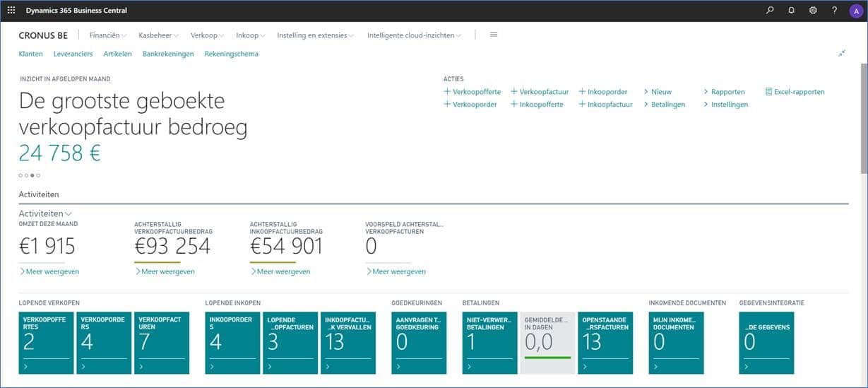868x388 pixels.
Task: Click Meer weergeven under Achterstallig verkoopfactuurbedrag
Action: coord(165,271)
